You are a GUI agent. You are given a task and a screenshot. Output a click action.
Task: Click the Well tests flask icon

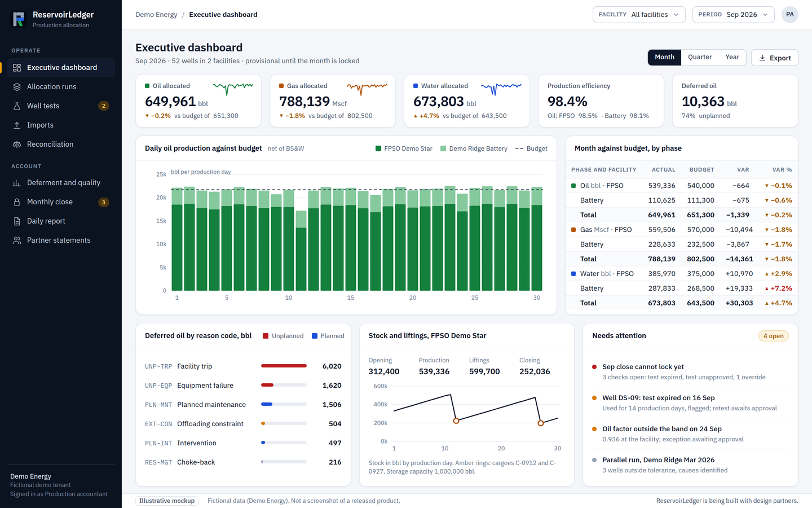pos(17,106)
